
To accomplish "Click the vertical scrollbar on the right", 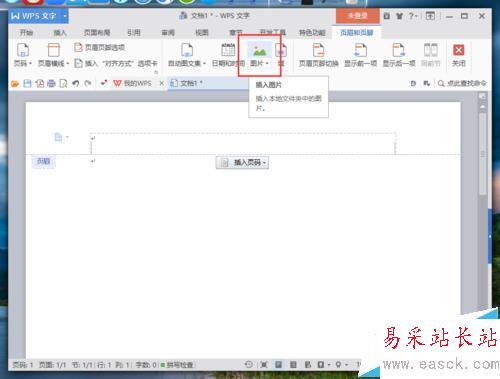I will 482,153.
